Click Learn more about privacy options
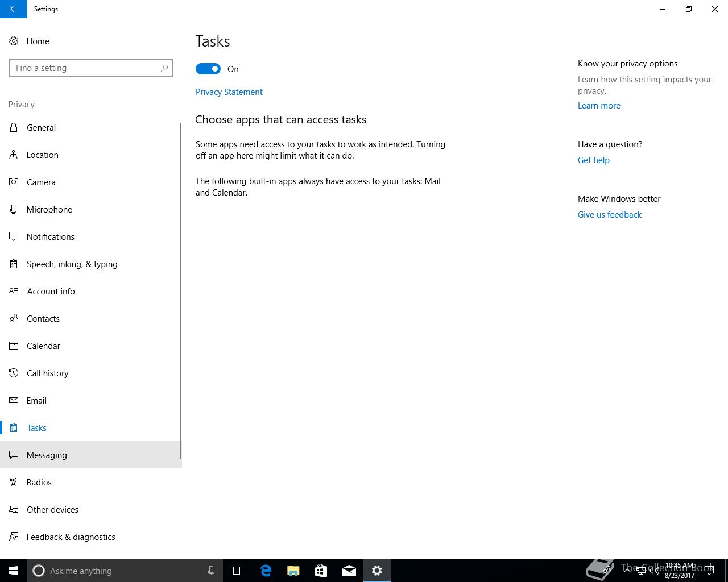 599,106
